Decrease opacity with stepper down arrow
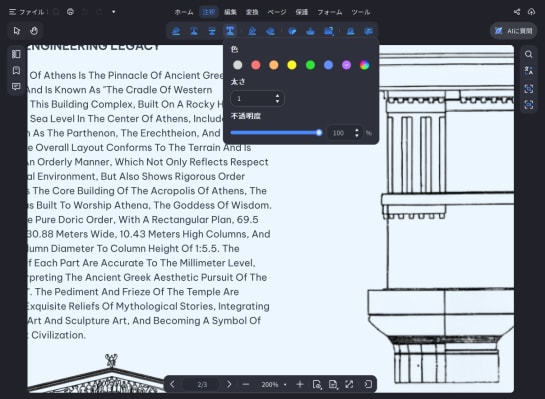Screen dimensions: 545x399 [357, 136]
